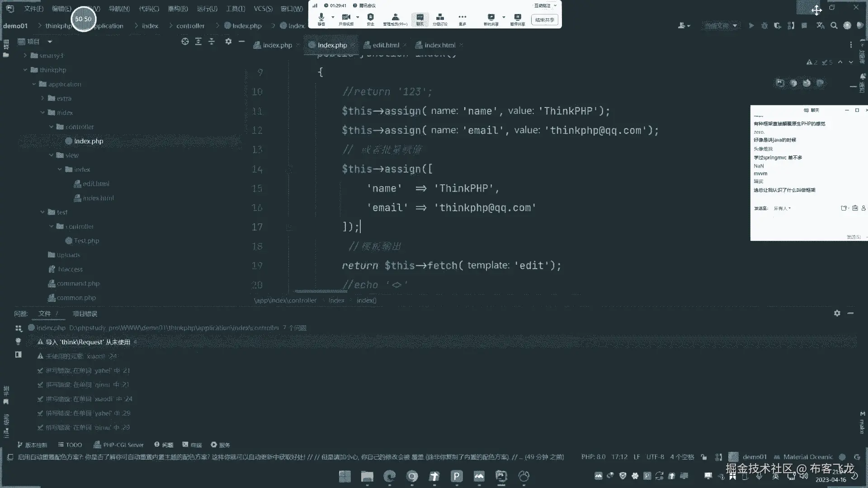Open the project view dropdown arrow
The width and height of the screenshot is (868, 488).
pos(50,42)
